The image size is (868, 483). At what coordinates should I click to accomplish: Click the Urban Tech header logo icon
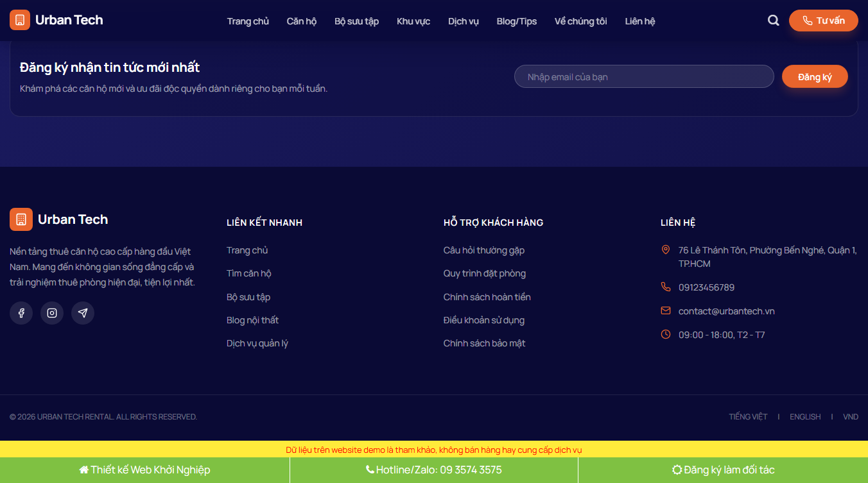click(20, 20)
